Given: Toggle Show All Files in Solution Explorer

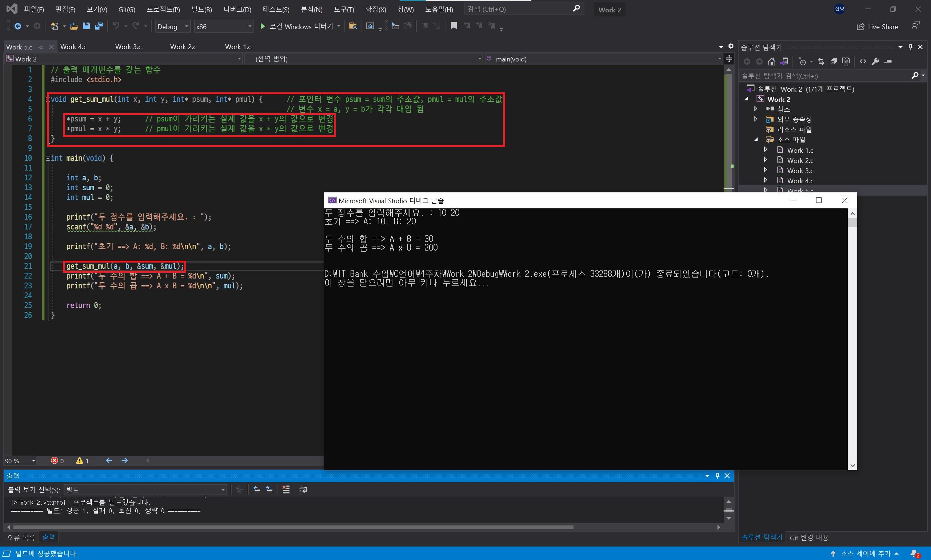Looking at the screenshot, I should (x=846, y=61).
